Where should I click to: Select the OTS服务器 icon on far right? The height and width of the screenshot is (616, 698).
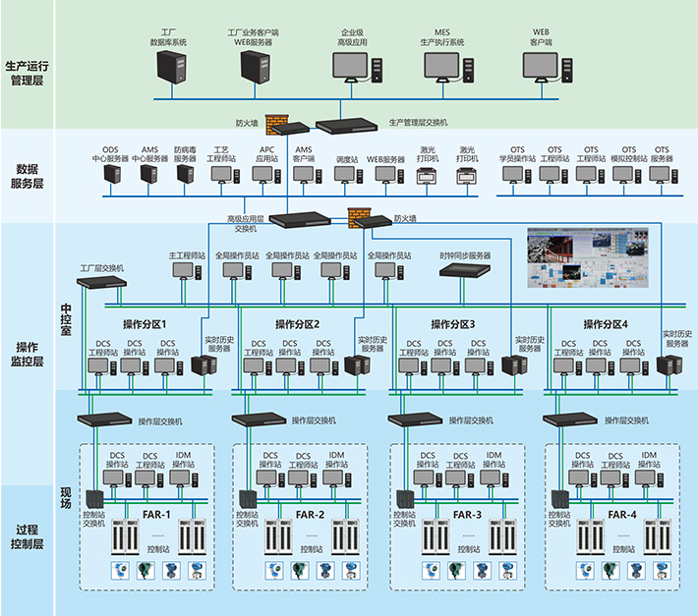662,175
